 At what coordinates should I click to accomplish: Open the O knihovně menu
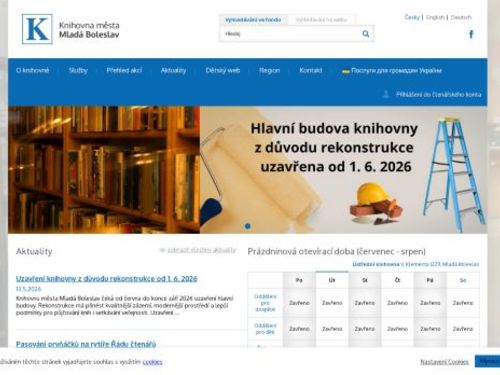pos(33,70)
